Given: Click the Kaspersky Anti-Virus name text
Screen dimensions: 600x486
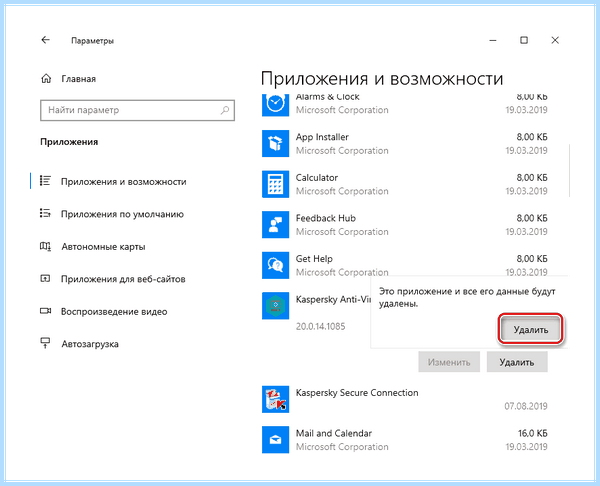Looking at the screenshot, I should 333,299.
